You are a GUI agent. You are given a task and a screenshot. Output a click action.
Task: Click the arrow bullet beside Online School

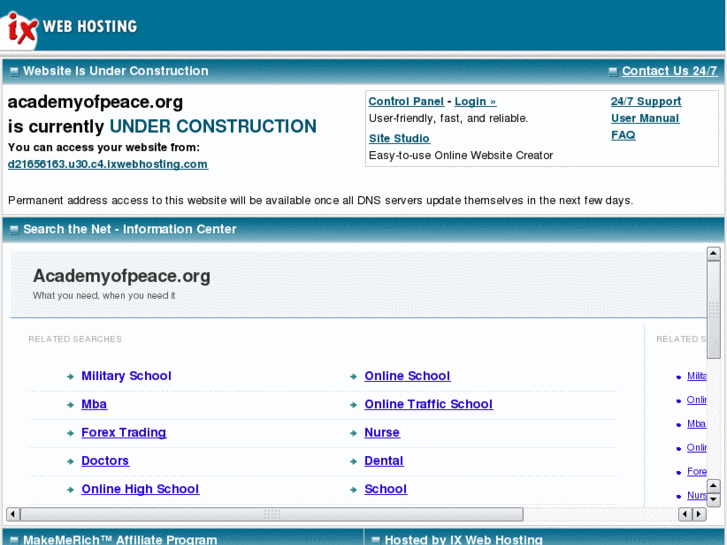point(353,377)
